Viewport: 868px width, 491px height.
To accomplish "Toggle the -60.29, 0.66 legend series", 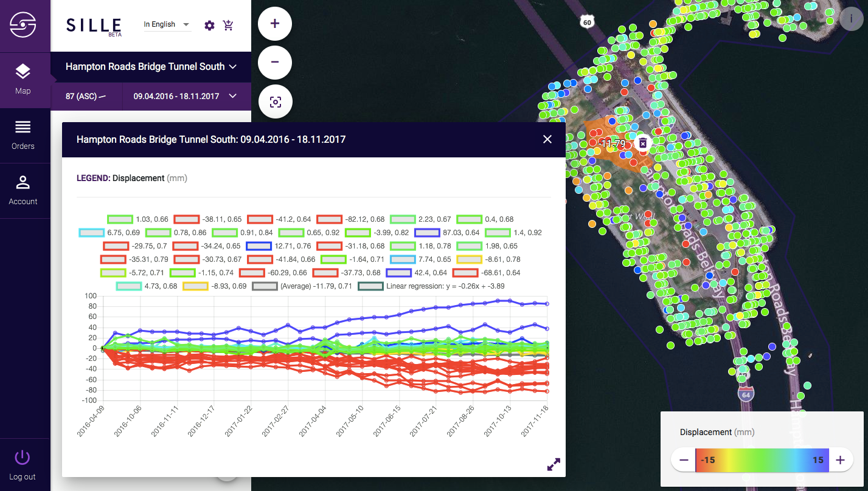I will [x=273, y=273].
